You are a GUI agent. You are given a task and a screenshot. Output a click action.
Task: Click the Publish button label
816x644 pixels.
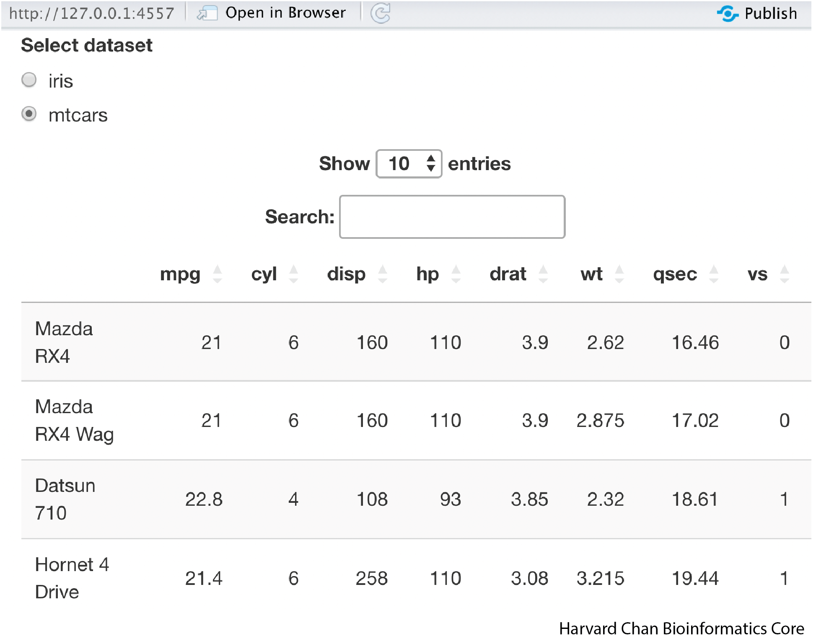(770, 14)
